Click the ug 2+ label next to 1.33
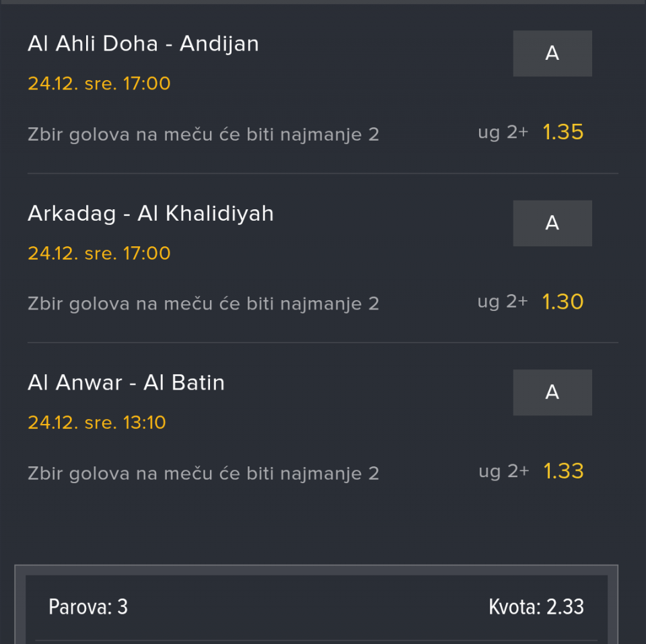 (x=503, y=472)
